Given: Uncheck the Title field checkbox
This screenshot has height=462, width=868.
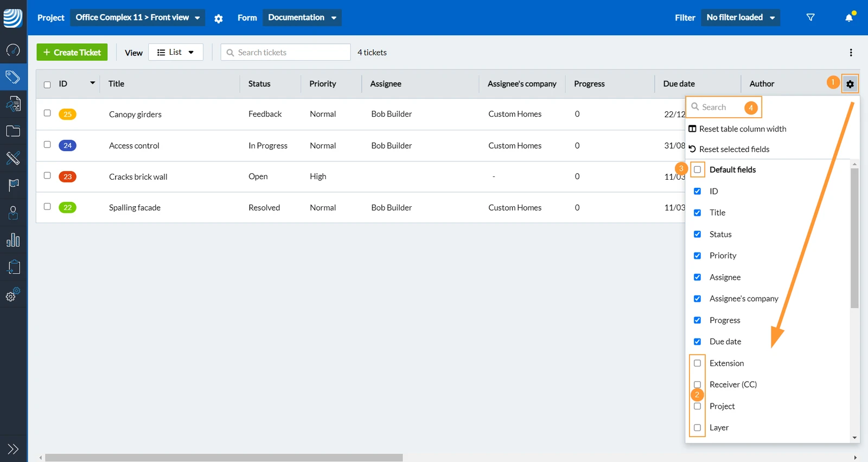Looking at the screenshot, I should 698,213.
